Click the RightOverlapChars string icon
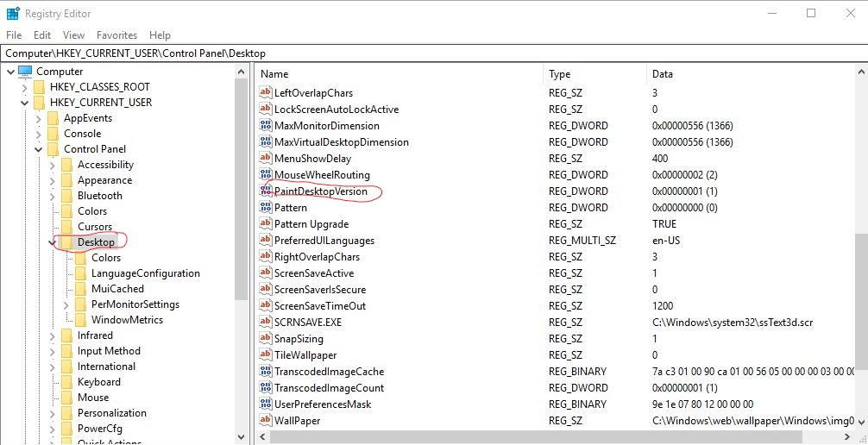 pos(266,256)
